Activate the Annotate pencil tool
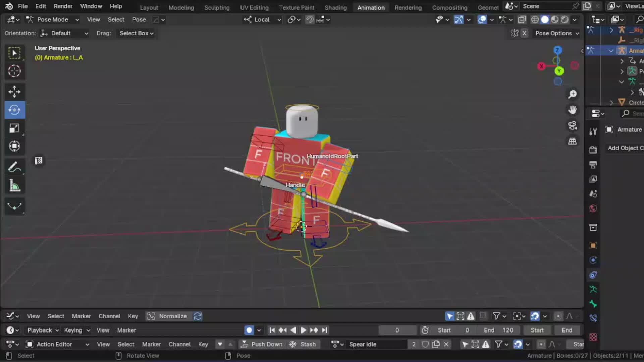Image resolution: width=644 pixels, height=362 pixels. coord(14,167)
